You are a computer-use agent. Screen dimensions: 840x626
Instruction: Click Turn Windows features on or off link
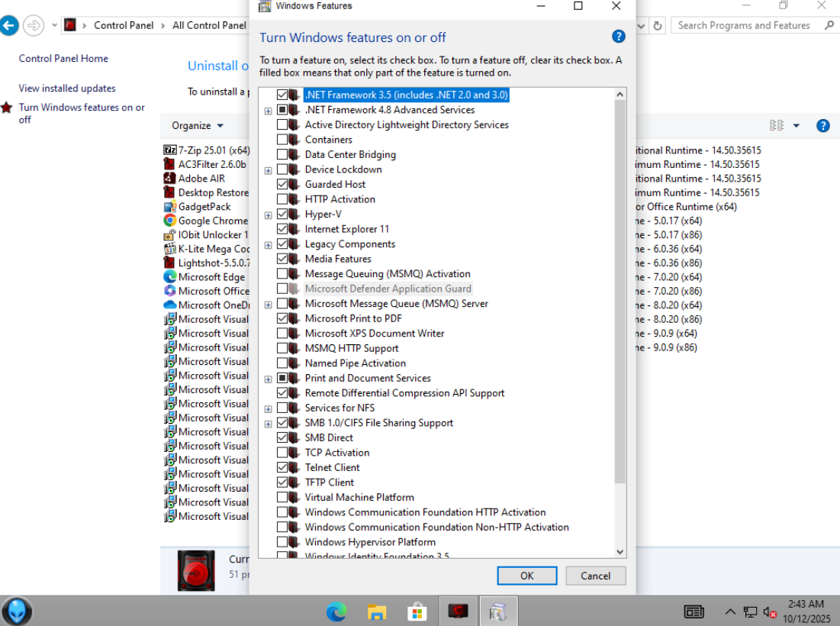click(x=82, y=113)
